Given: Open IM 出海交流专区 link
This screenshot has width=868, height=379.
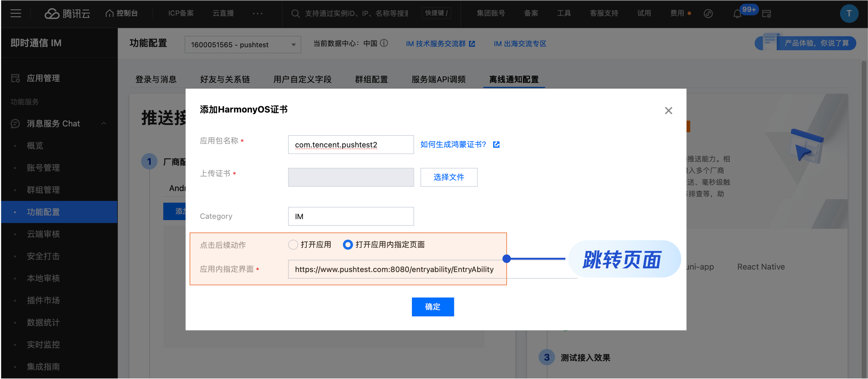Looking at the screenshot, I should [520, 44].
